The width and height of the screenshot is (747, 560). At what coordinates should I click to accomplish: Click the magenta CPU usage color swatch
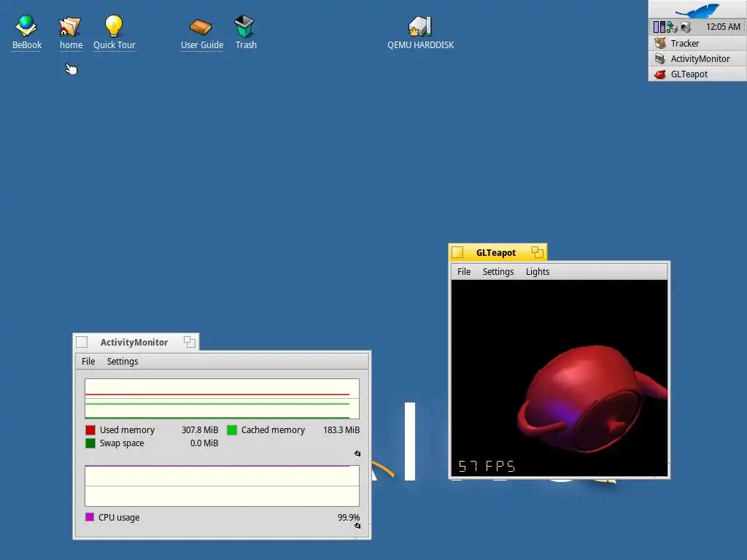point(90,517)
